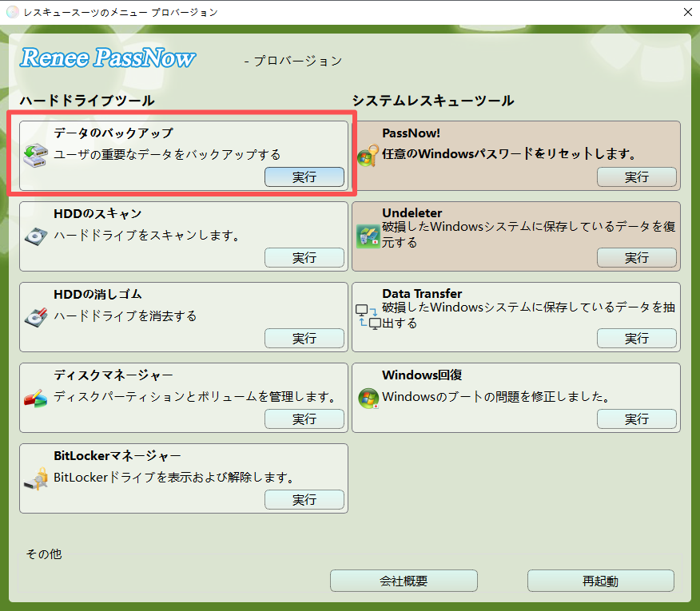Click the PassNow! key icon
The image size is (700, 611).
[x=368, y=155]
